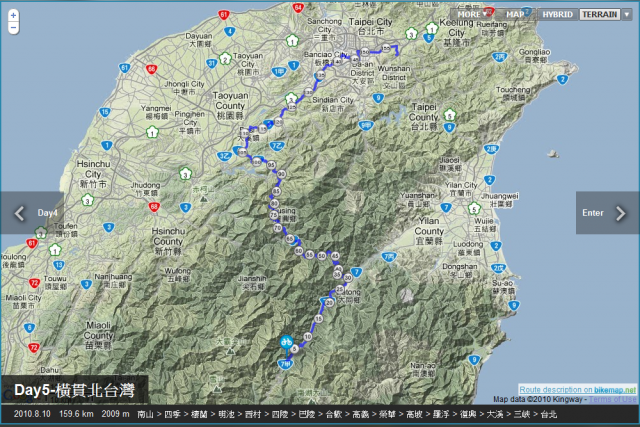Click the 50 km route marker
Screen dimensions: 640x427
[x=322, y=256]
